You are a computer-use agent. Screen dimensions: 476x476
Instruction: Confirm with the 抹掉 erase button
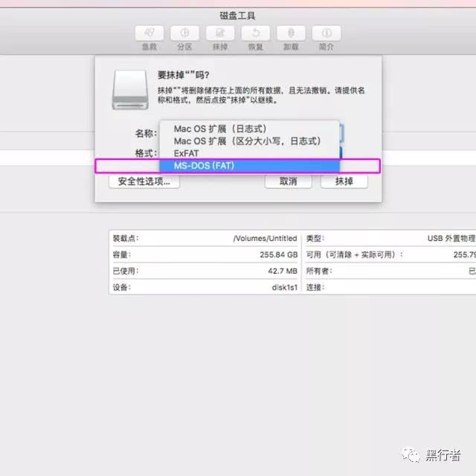[x=344, y=181]
